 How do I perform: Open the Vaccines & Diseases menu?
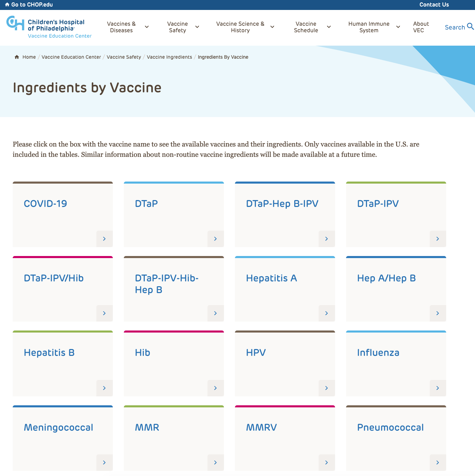point(121,27)
